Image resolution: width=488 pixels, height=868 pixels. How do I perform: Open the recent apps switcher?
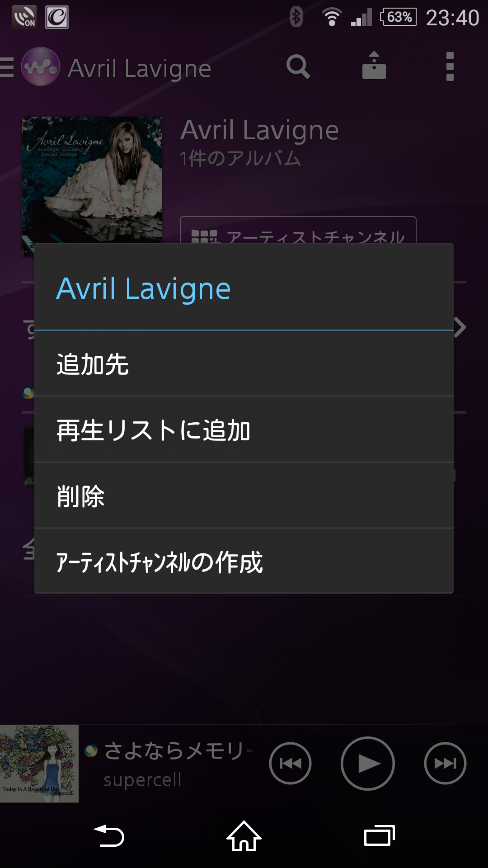380,836
